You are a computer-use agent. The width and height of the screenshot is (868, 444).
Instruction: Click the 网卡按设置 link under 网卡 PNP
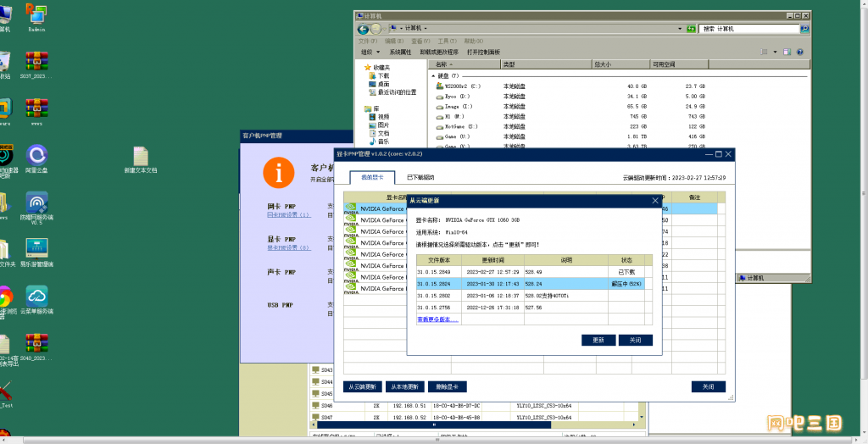point(289,215)
